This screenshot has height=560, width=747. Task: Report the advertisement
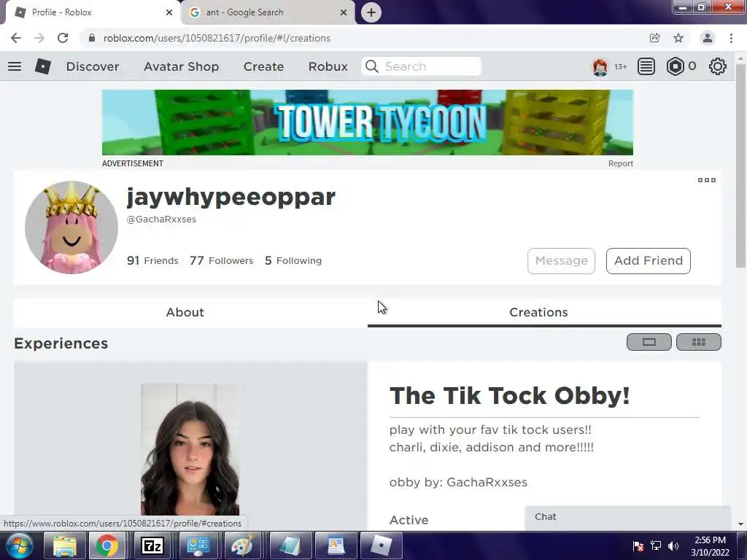tap(620, 163)
